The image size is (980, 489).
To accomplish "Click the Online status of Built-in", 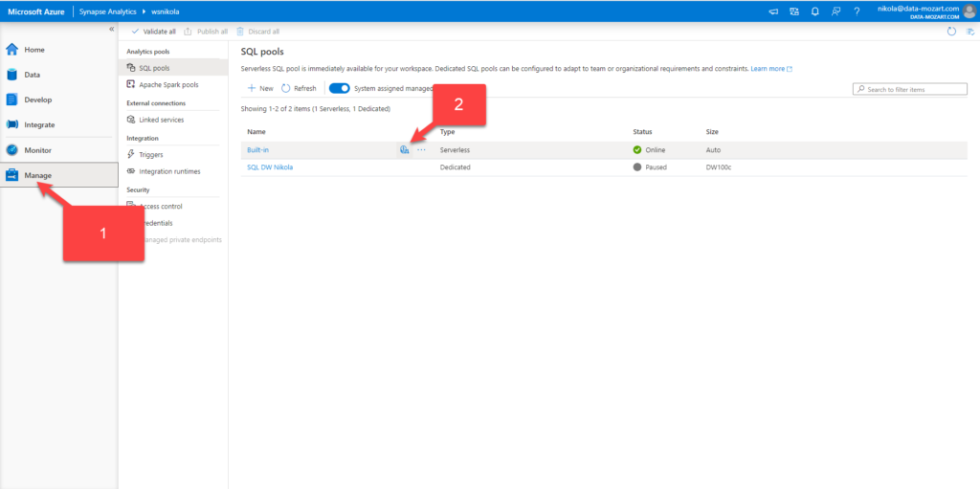I will [x=650, y=150].
